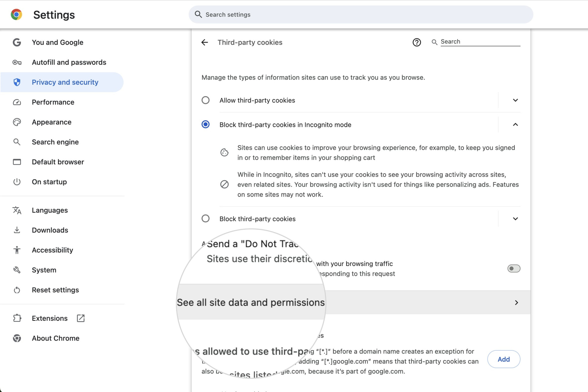Select Allow third-party cookies radio

pos(206,100)
